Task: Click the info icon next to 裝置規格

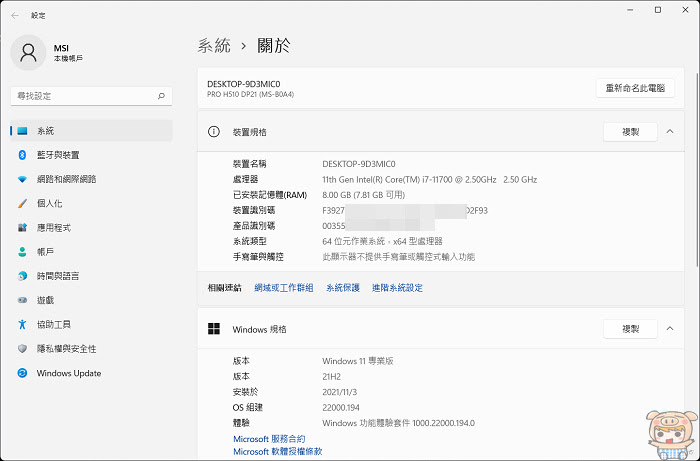Action: click(x=214, y=132)
